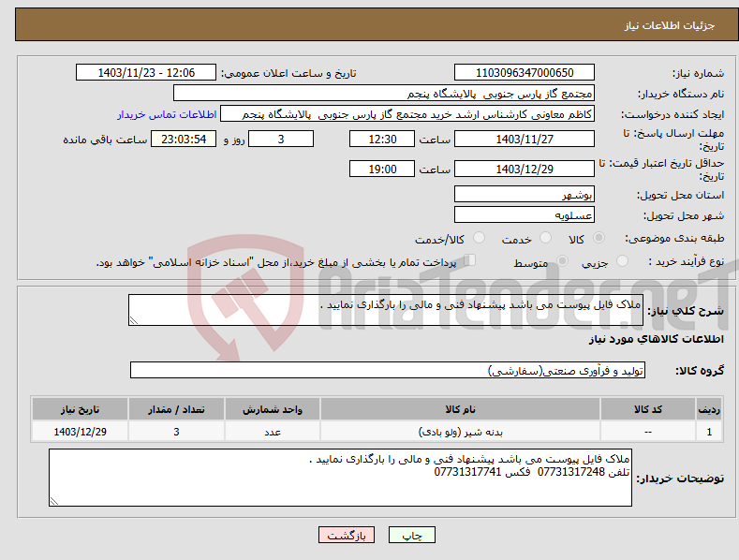Click the quantity cell 3 in table

pos(176,432)
